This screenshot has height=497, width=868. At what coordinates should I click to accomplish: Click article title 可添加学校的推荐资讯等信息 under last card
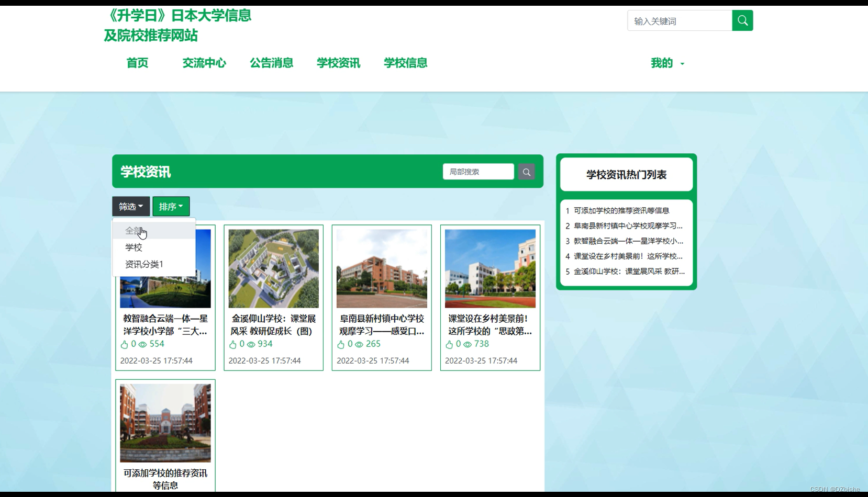point(165,479)
